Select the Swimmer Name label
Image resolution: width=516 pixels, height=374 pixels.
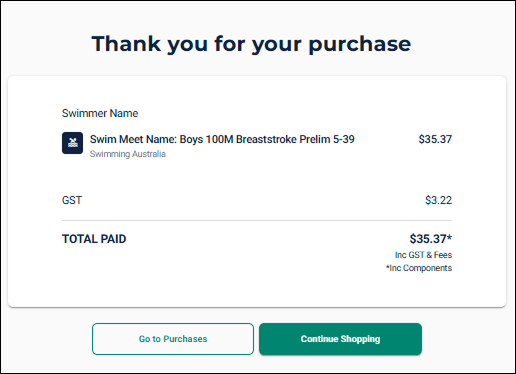tap(100, 113)
